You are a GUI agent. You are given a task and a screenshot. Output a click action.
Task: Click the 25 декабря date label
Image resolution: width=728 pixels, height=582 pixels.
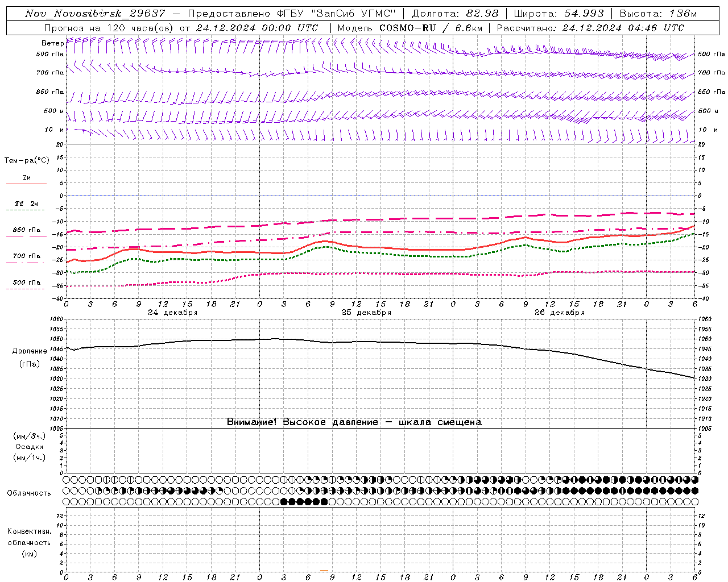366,313
